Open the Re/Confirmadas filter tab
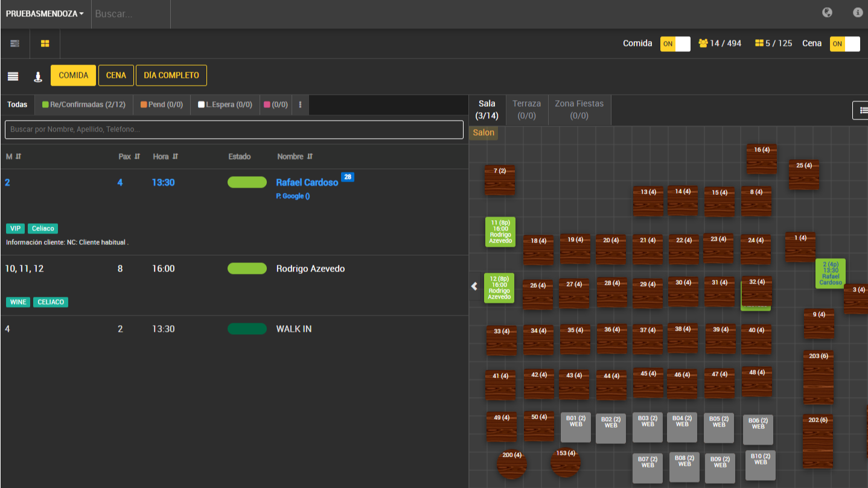Image resolution: width=868 pixels, height=488 pixels. [84, 104]
